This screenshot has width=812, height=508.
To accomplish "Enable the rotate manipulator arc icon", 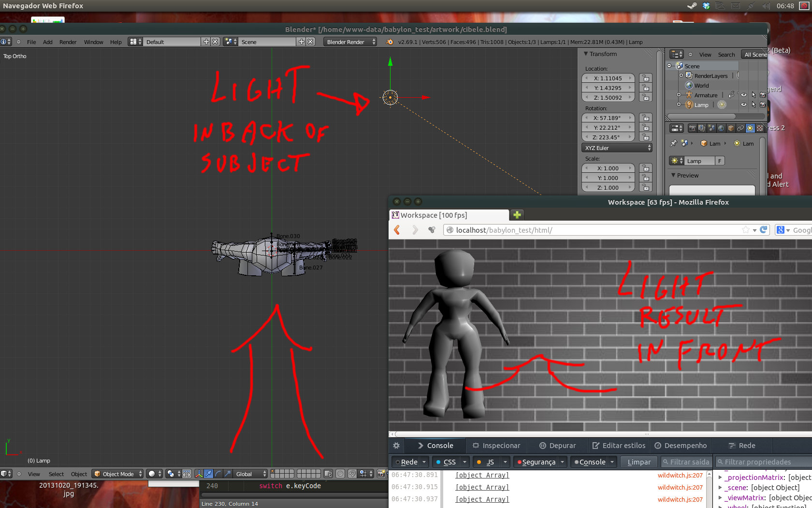I will (218, 474).
